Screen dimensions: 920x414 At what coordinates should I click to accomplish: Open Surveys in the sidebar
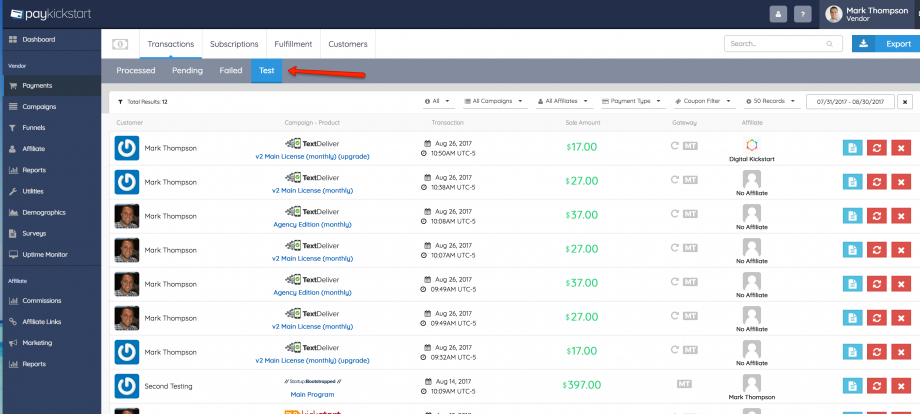pyautogui.click(x=50, y=233)
